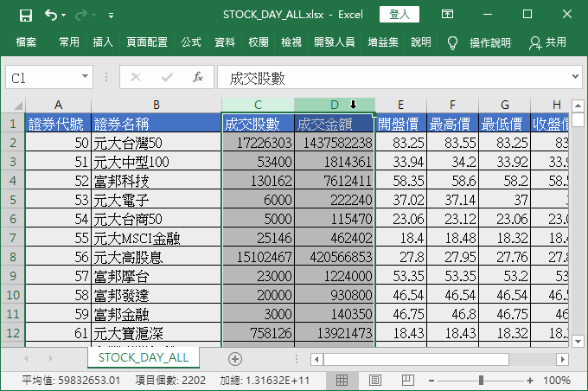588x391 pixels.
Task: Click the Enter checkmark icon in formula bar
Action: point(167,77)
